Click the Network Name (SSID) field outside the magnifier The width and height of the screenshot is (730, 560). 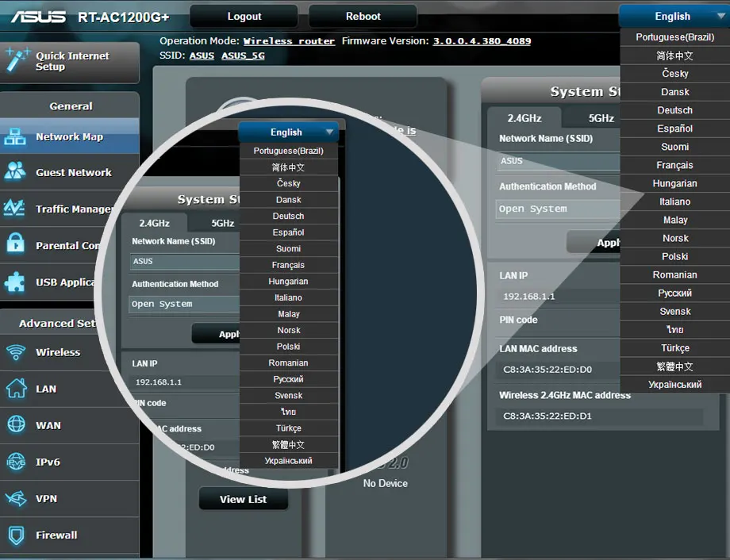pos(558,161)
